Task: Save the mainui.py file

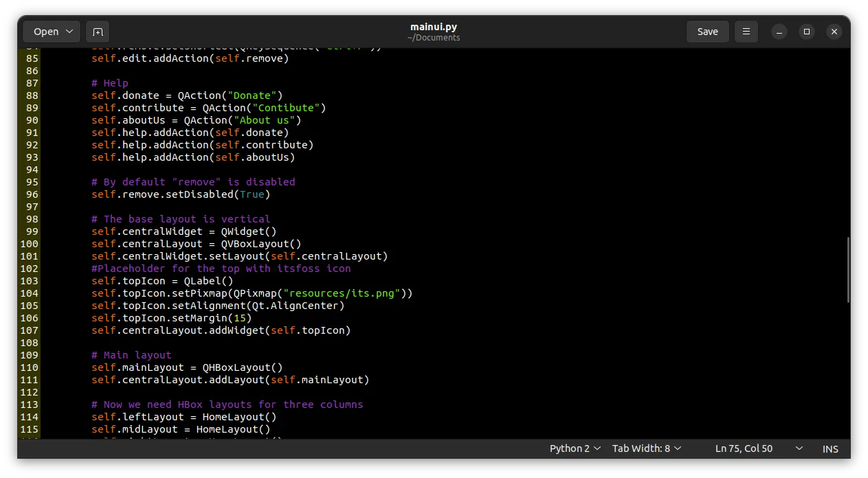Action: (707, 32)
